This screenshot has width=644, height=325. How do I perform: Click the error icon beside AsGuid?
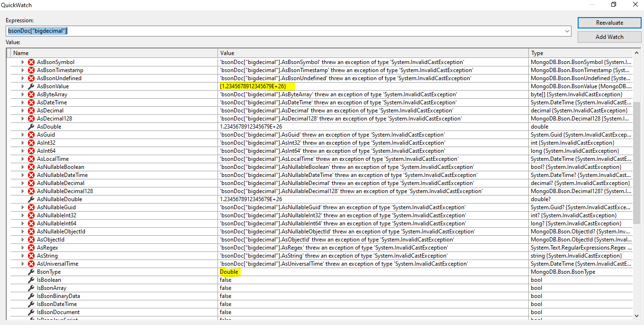(31, 135)
